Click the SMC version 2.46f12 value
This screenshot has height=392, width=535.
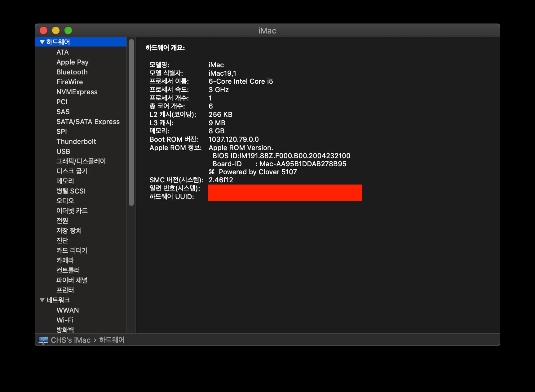tap(221, 180)
